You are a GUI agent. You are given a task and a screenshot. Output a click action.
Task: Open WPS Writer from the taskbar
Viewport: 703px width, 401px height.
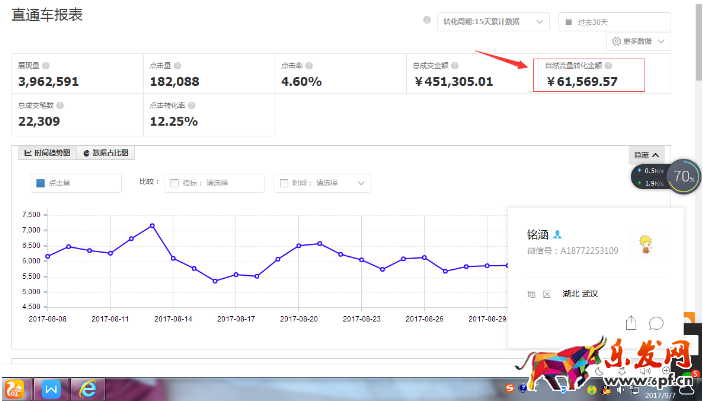51,387
